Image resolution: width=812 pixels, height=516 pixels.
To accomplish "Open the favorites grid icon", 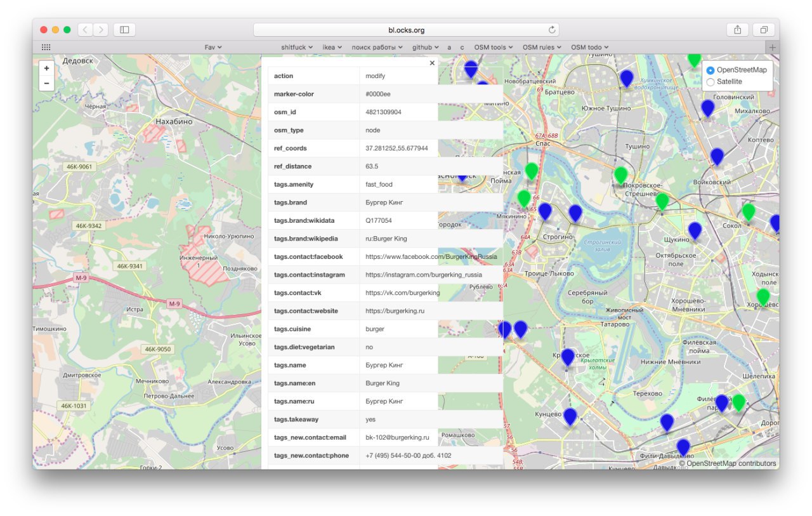I will [46, 48].
